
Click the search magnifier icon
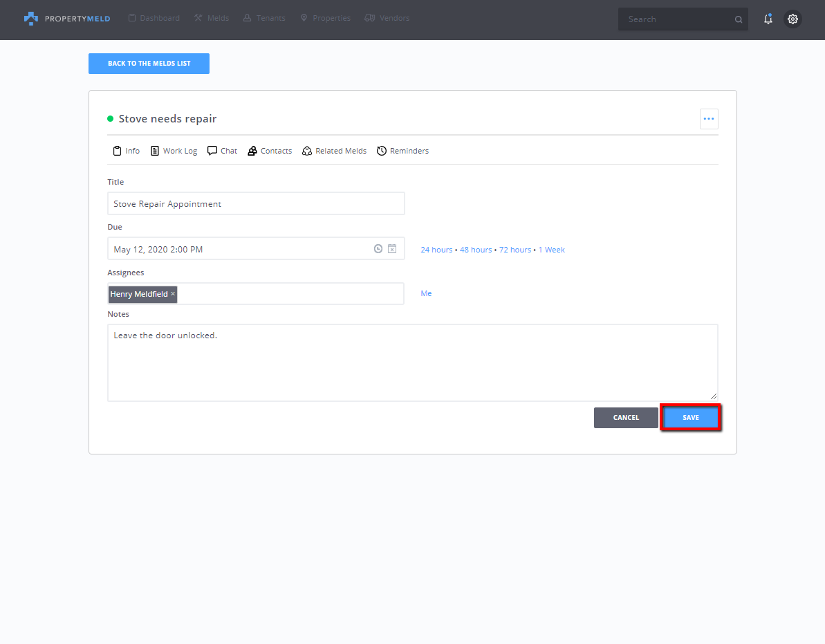[x=738, y=20]
